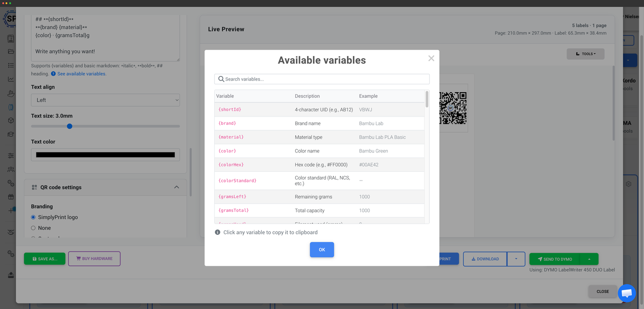The width and height of the screenshot is (644, 309).
Task: Click the Download button
Action: pos(485,259)
